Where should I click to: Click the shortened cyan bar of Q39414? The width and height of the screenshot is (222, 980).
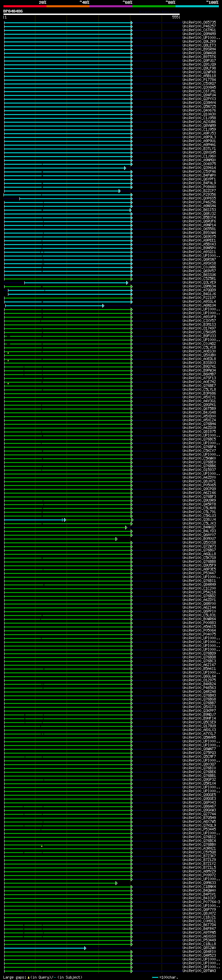click(x=65, y=168)
